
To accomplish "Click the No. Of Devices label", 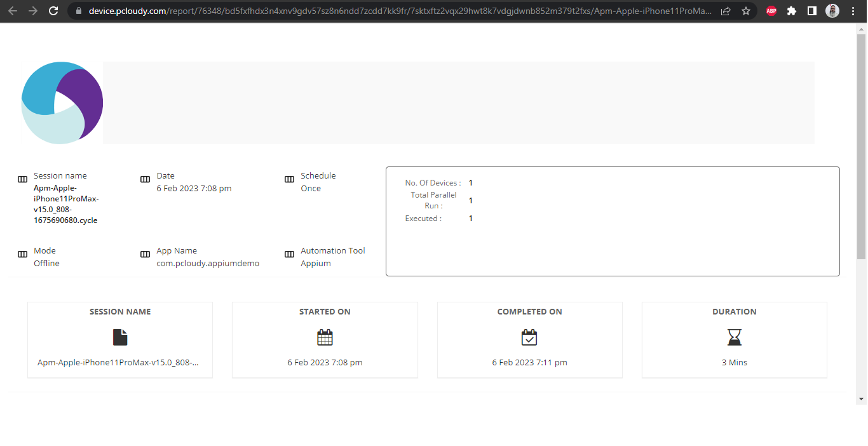I will [433, 183].
